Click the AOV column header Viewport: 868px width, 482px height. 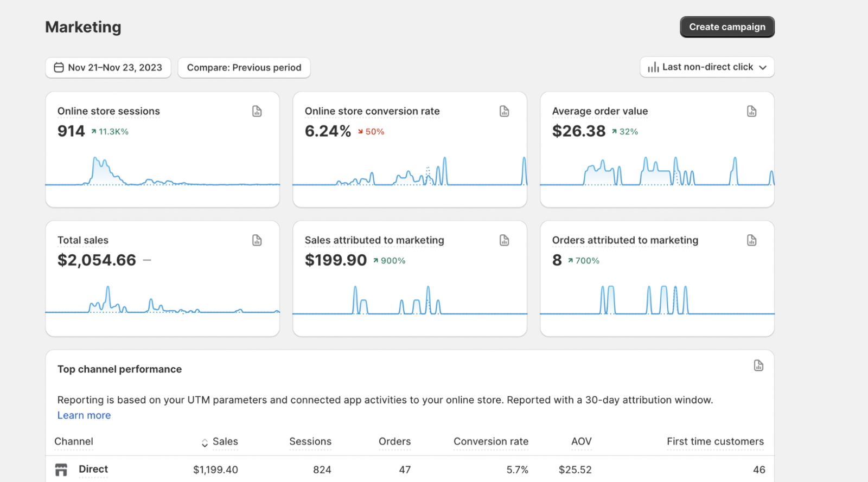(x=581, y=442)
